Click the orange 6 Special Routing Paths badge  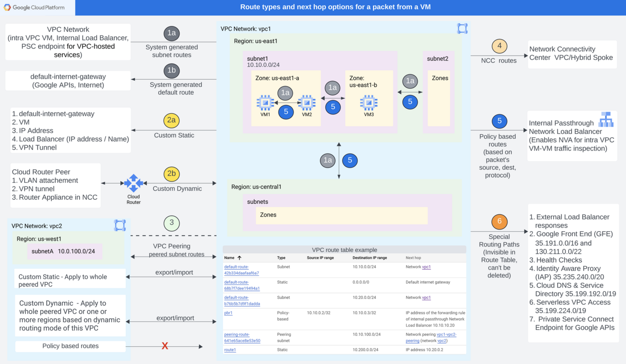499,222
